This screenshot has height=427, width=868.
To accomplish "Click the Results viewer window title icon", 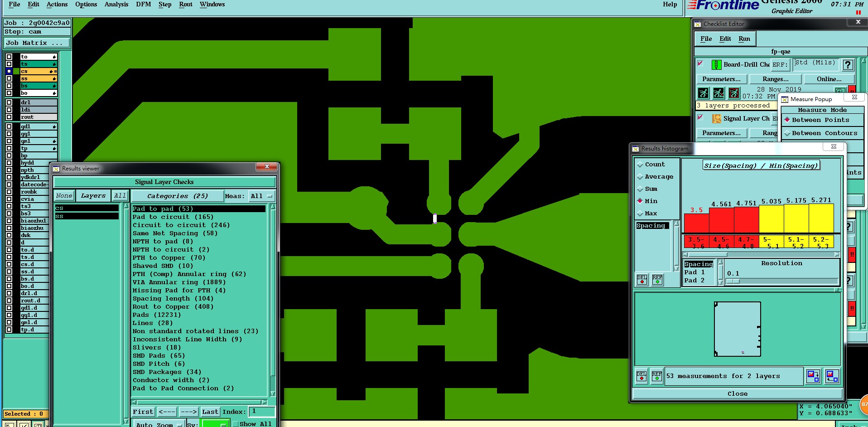I will point(56,169).
